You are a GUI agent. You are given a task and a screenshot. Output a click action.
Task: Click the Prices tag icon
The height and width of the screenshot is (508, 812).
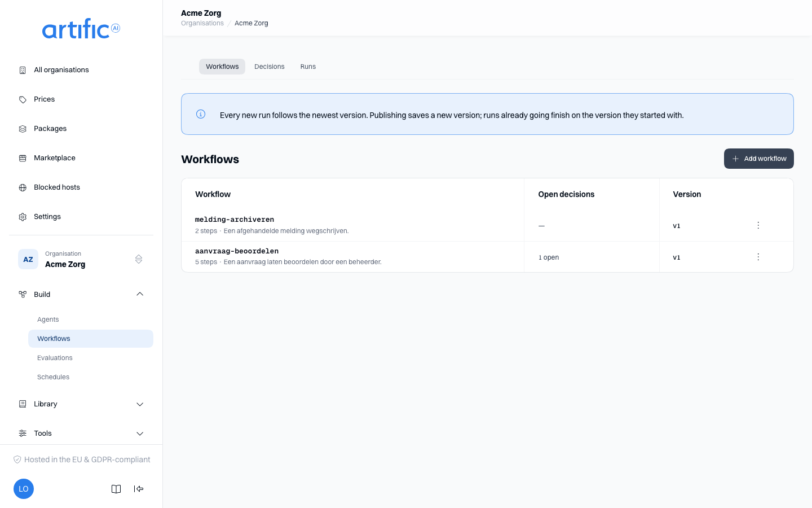click(x=23, y=99)
